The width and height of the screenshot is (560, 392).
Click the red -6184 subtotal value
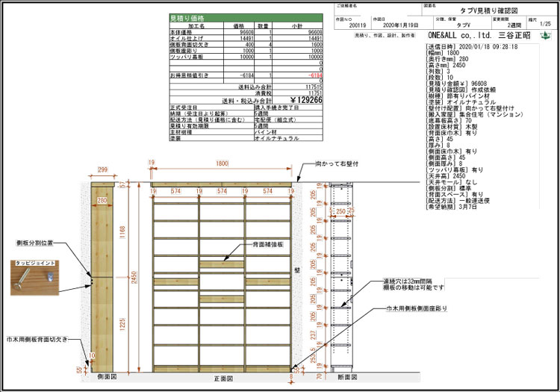pyautogui.click(x=315, y=75)
